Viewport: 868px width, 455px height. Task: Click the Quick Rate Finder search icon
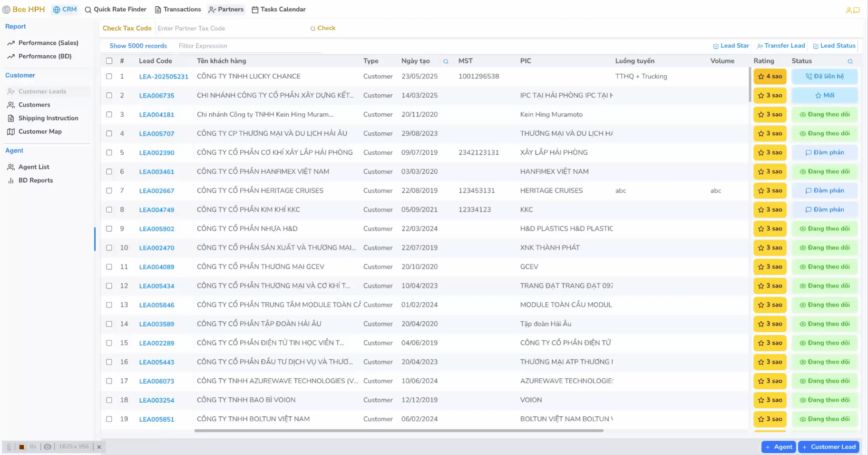(88, 10)
